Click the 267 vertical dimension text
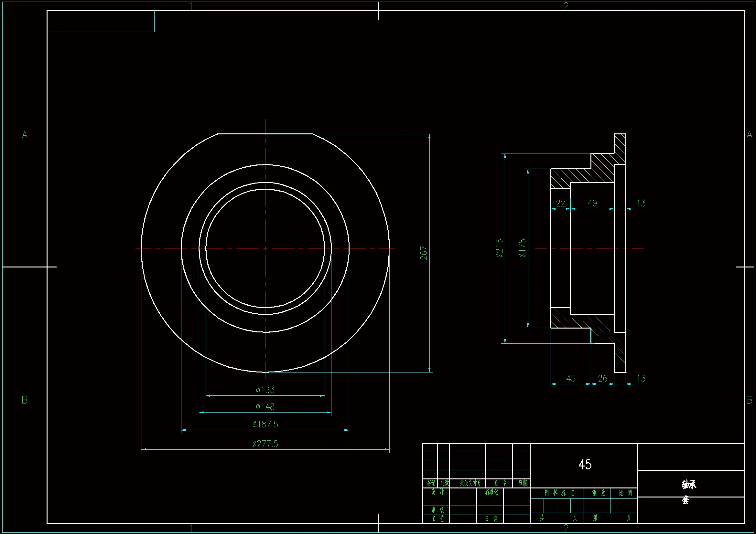The image size is (756, 534). (x=424, y=253)
